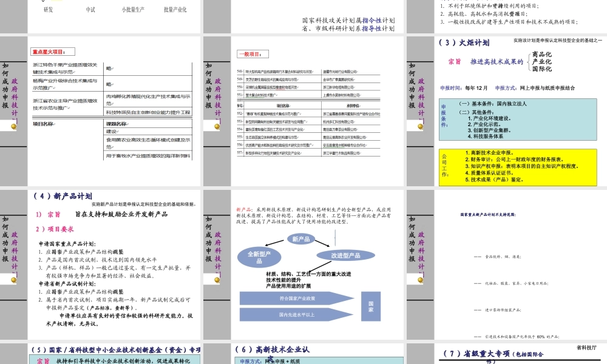Click table cell 课题名称 in 重点星火项目 slide
This screenshot has height=364, width=607.
[x=117, y=124]
